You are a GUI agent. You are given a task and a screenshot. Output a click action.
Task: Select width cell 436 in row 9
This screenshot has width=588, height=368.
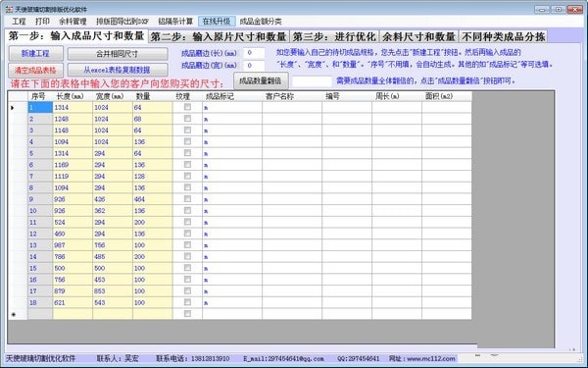click(113, 199)
